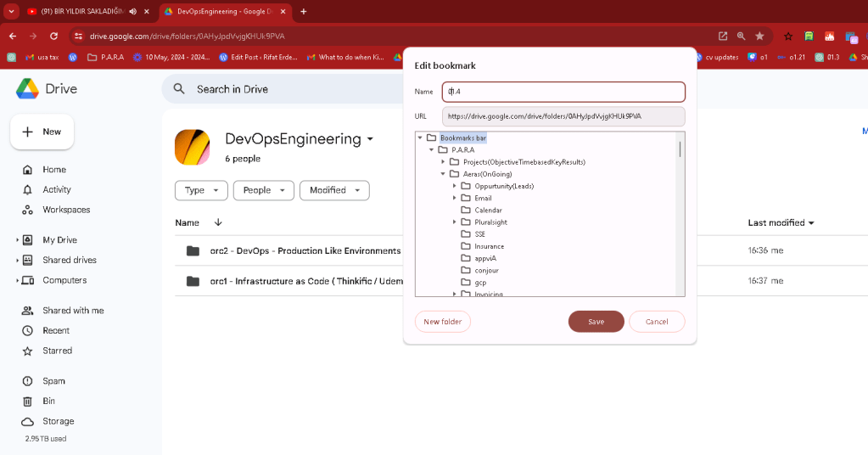Open the 01.3 ChatGPT bookmark

click(827, 57)
